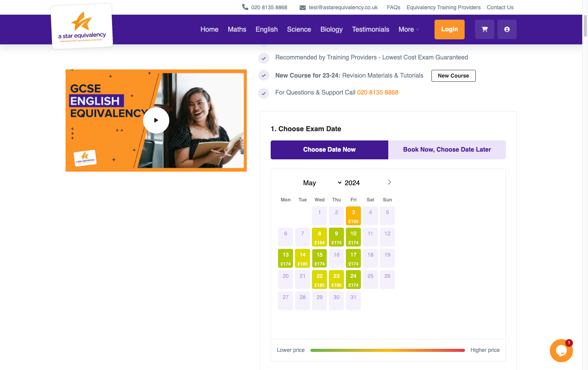Screen dimensions: 588x370
Task: Click the test@astarequivalency.co.uk email link
Action: [x=343, y=7]
